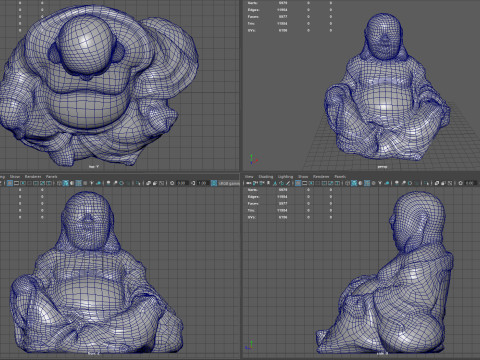Toggle Wireframe on Shaded in side panel
The width and height of the screenshot is (480, 360).
[x=367, y=183]
